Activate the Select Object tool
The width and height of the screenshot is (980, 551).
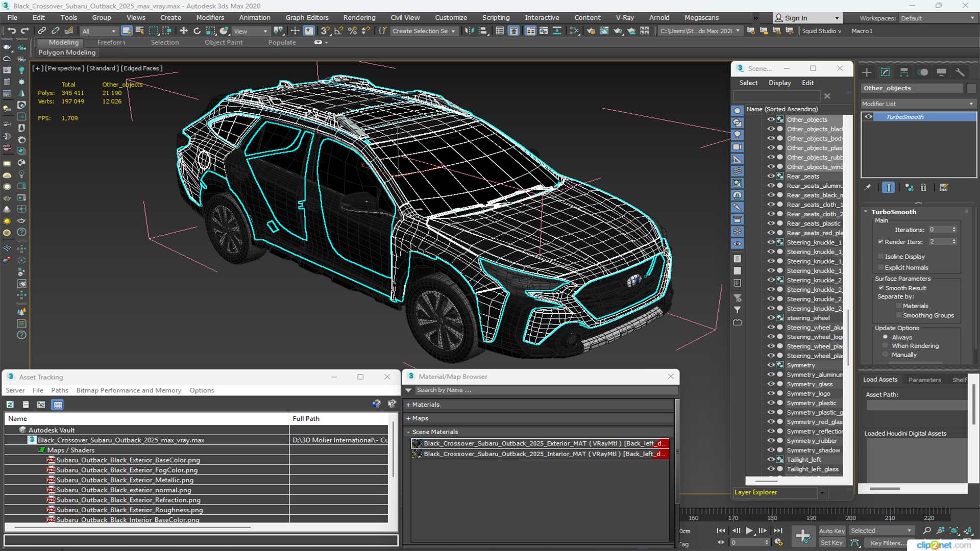coord(127,31)
